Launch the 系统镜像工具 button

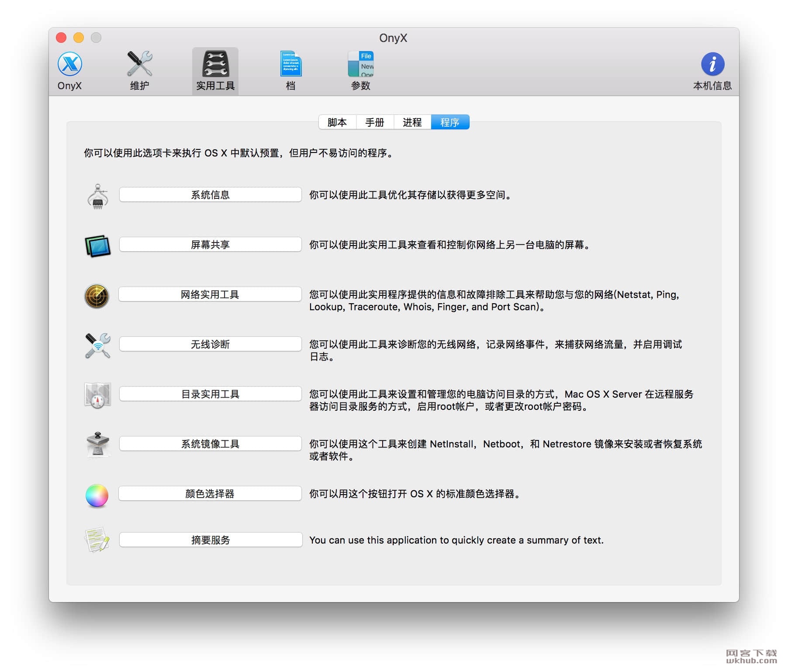point(210,444)
